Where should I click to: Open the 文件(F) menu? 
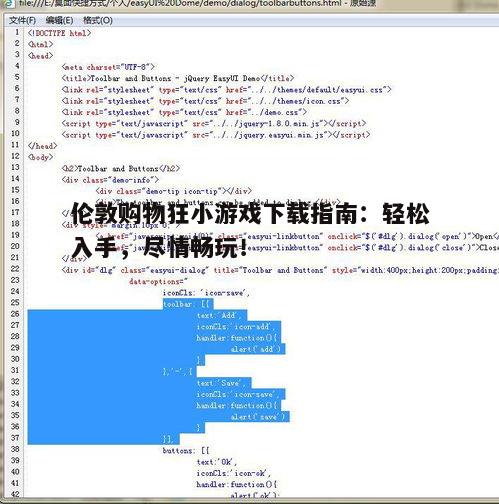point(22,20)
